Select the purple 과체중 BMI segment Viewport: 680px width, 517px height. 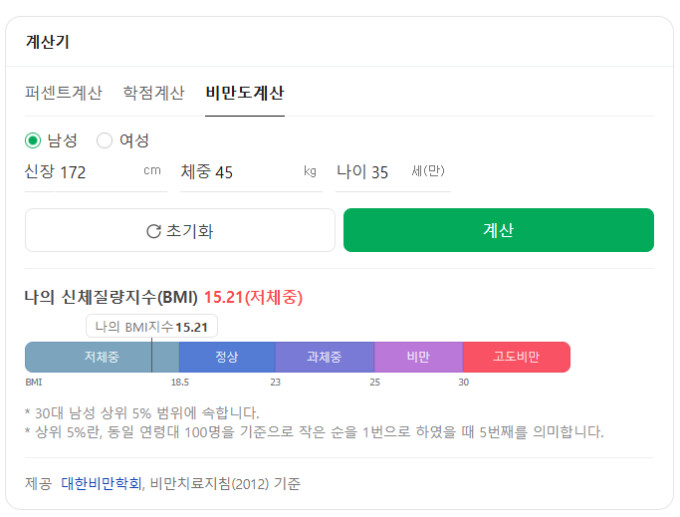coord(324,357)
